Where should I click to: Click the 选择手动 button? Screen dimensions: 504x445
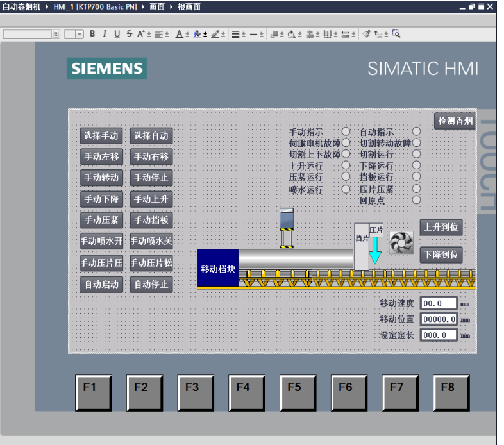(x=101, y=136)
